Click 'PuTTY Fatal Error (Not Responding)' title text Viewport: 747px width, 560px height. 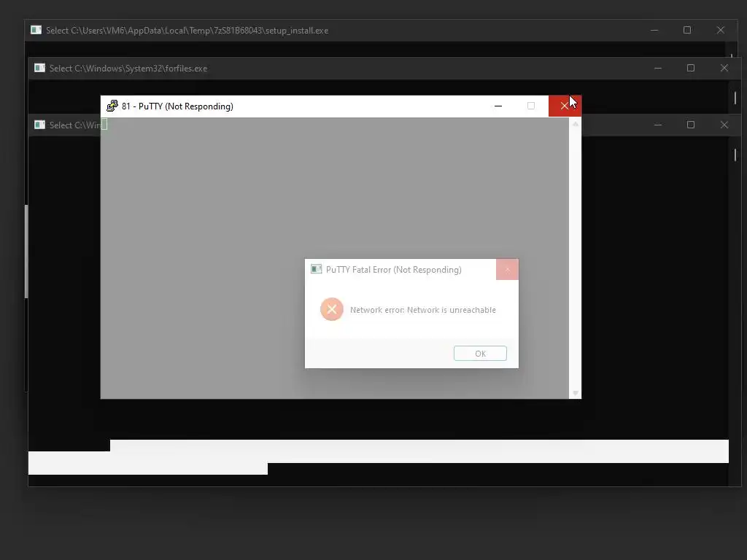(394, 270)
